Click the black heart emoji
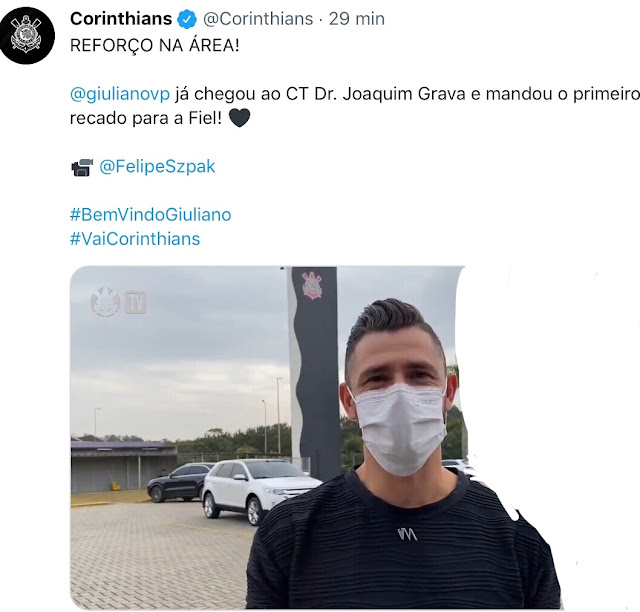 pyautogui.click(x=239, y=118)
